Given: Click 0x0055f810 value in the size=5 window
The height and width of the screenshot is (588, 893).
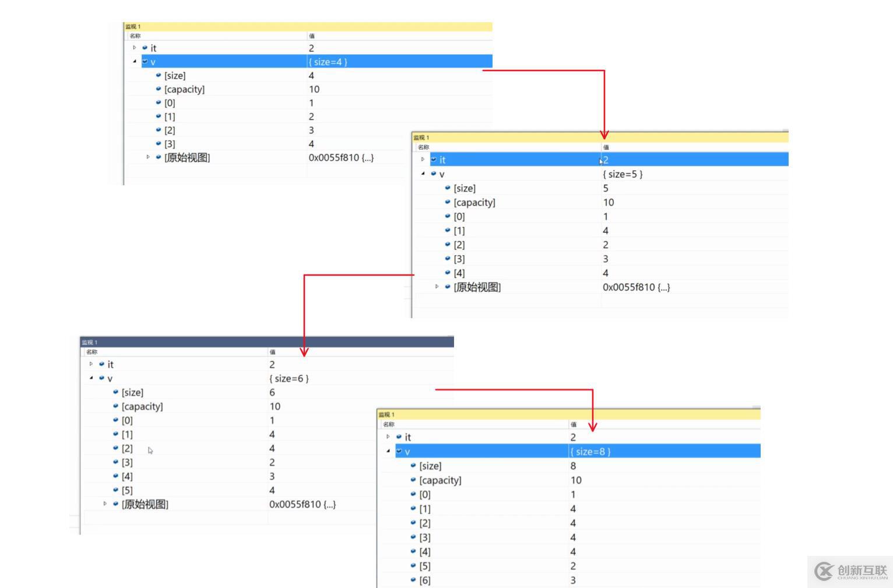Looking at the screenshot, I should [x=636, y=287].
